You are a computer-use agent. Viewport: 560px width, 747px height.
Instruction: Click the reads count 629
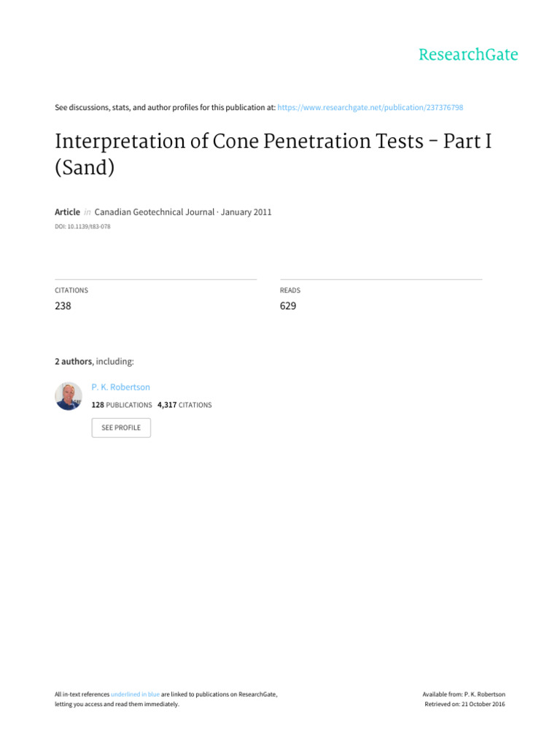[x=288, y=306]
